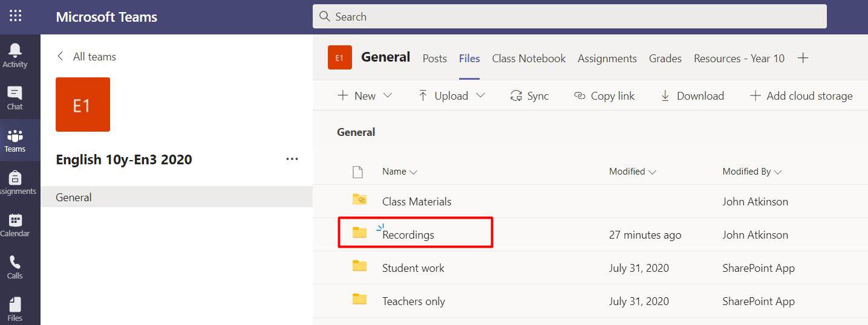Click Add cloud storage
The image size is (868, 325).
[x=801, y=95]
